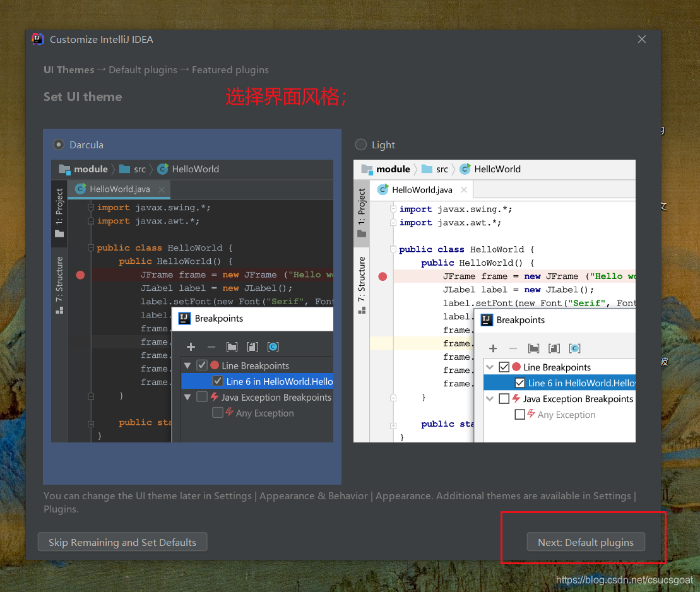Toggle Line Breakpoints checkbox in Light preview
Screen dimensions: 700x592
[504, 367]
